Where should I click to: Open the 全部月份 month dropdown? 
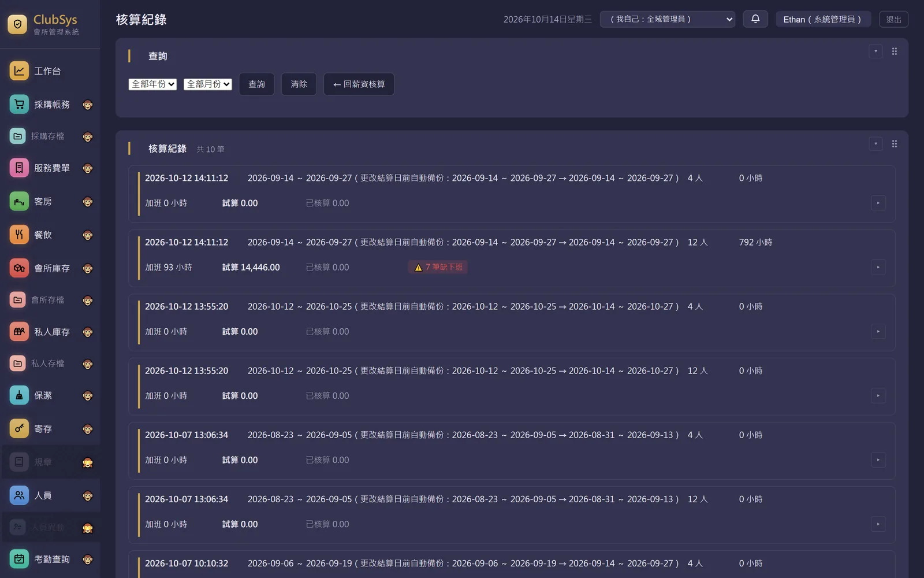coord(208,84)
